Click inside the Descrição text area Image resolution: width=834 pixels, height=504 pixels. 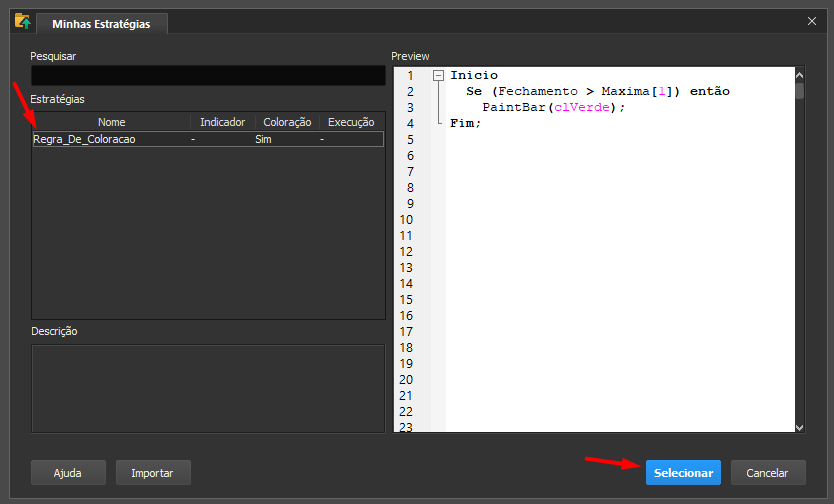(208, 389)
